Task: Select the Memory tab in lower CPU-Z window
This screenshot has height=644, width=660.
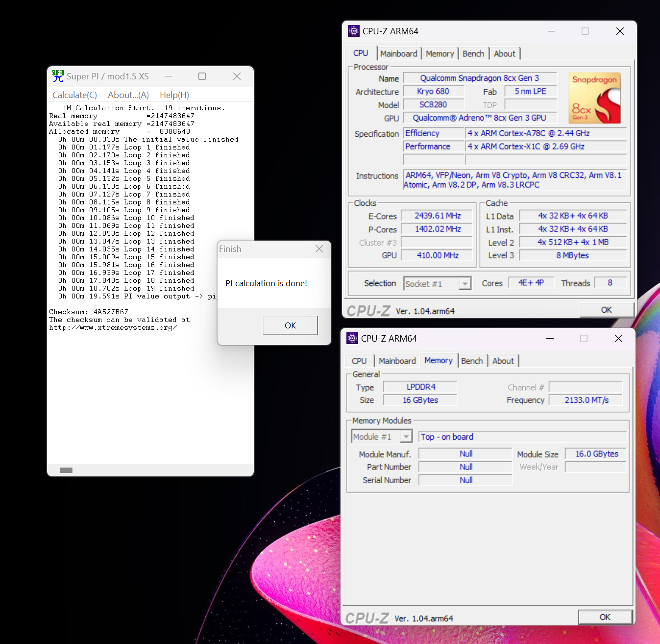Action: tap(439, 360)
